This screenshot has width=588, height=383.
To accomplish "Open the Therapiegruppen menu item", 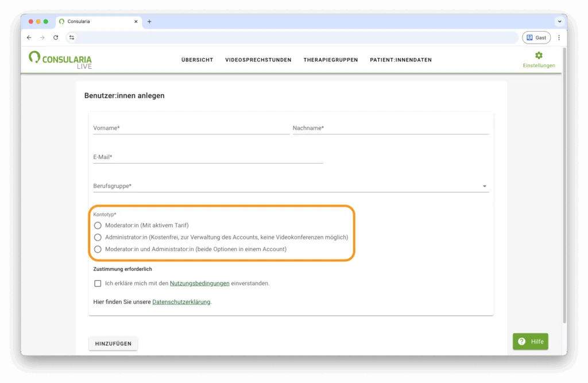I will tap(330, 60).
